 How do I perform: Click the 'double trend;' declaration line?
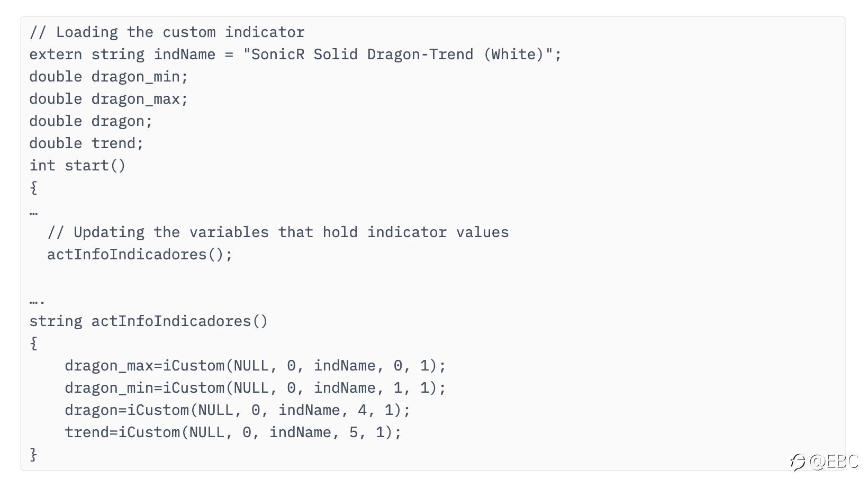86,143
